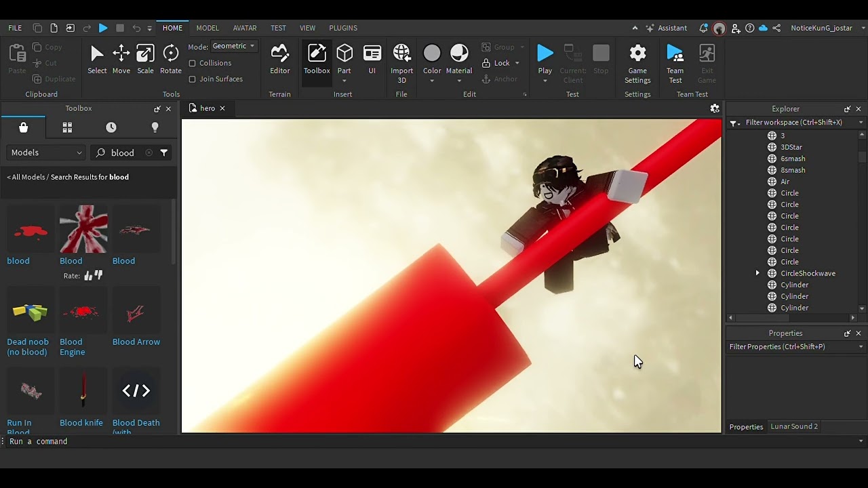Open the Toolbox creations lightbulb tab

coord(155,127)
